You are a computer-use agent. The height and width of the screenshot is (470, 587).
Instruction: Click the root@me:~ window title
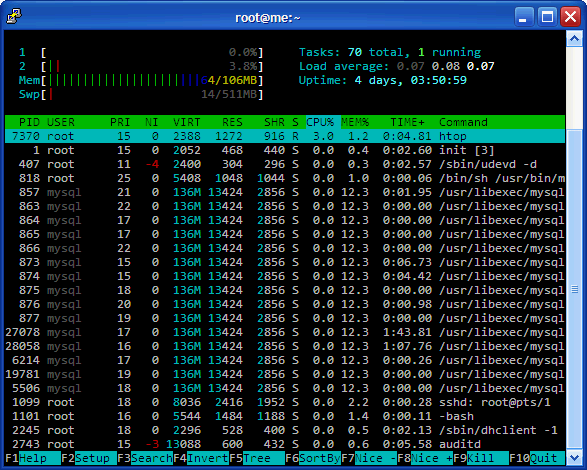pos(268,18)
